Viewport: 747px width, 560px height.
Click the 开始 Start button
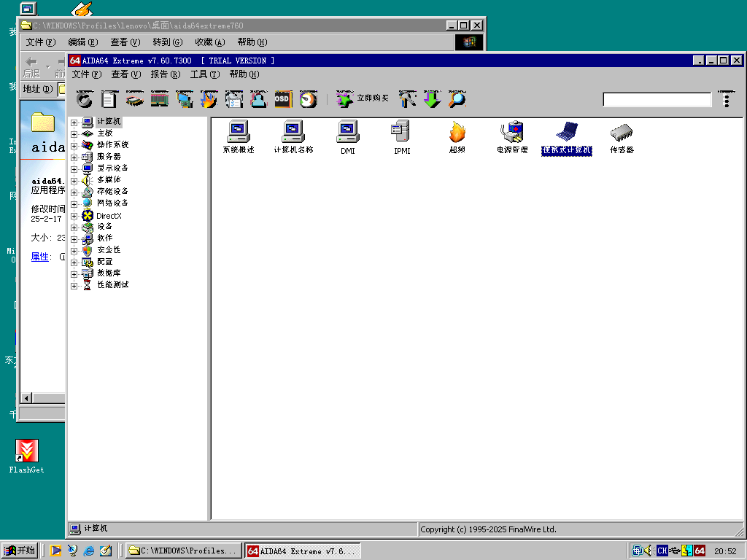[x=20, y=551]
